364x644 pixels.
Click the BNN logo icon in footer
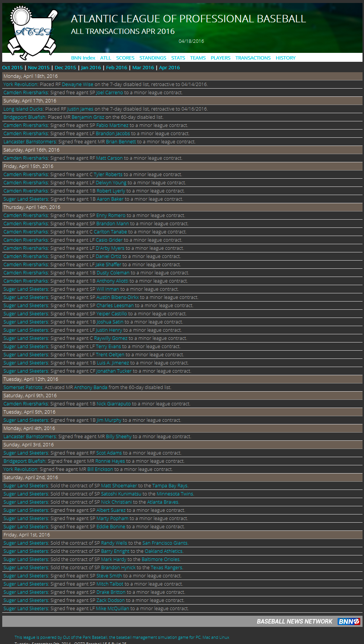[349, 621]
